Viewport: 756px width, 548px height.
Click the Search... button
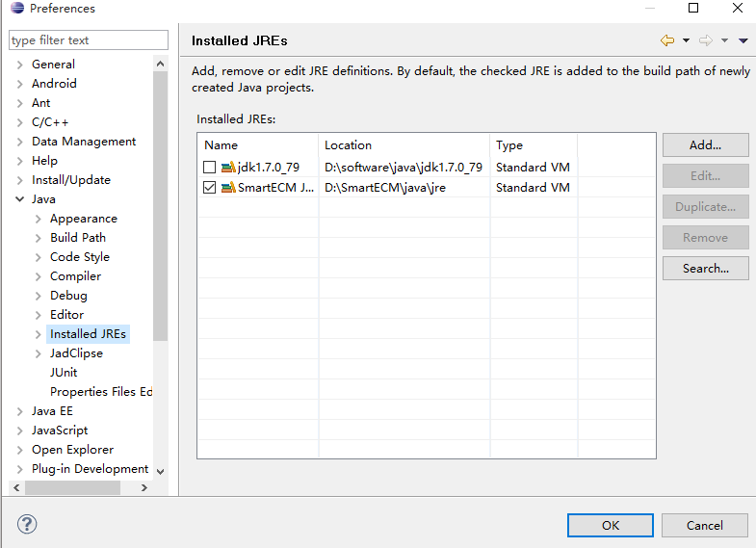[705, 269]
